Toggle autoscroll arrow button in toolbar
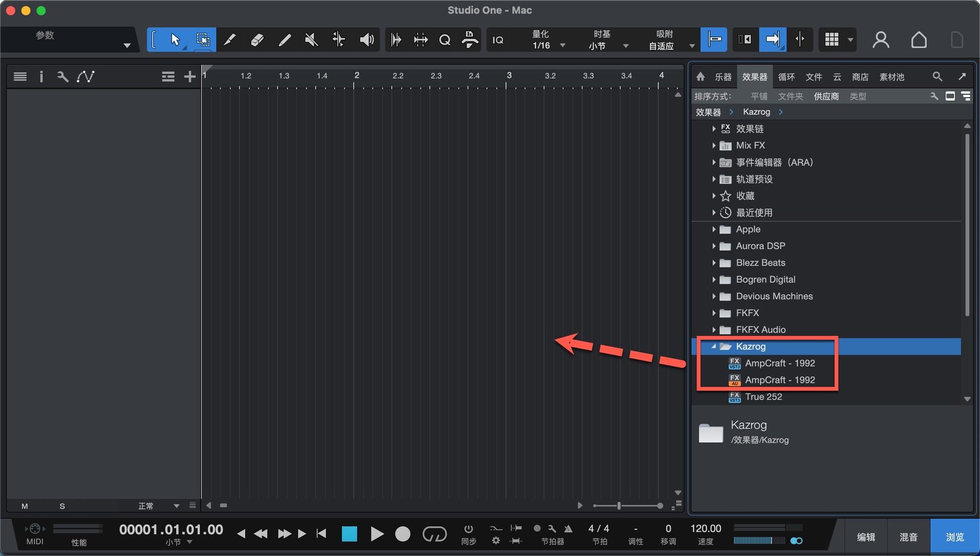 tap(772, 40)
